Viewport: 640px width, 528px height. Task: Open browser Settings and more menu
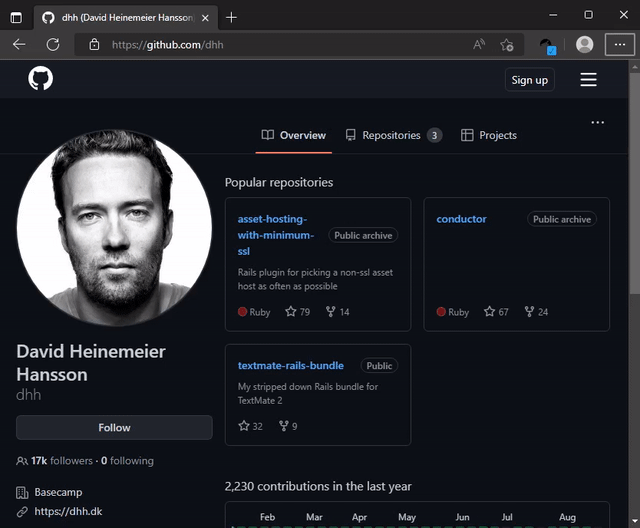(619, 44)
